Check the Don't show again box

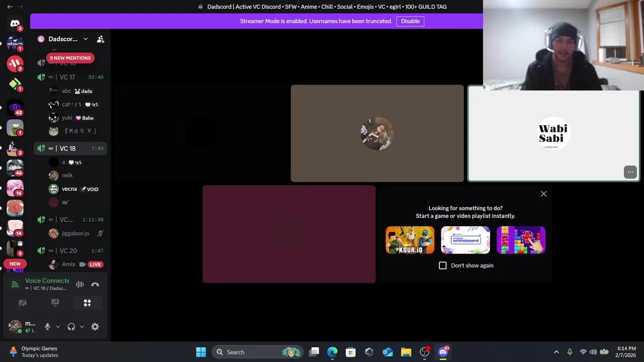pyautogui.click(x=443, y=265)
